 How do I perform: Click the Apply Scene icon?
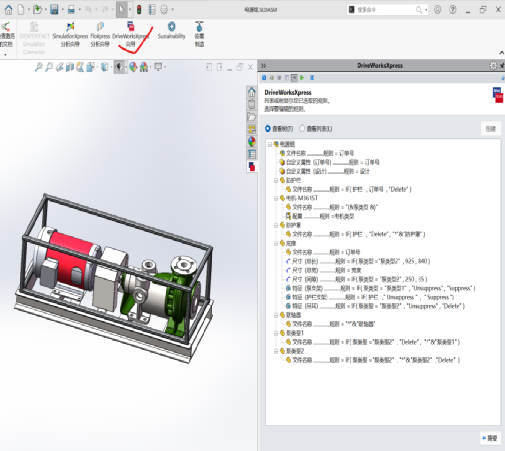[x=144, y=67]
